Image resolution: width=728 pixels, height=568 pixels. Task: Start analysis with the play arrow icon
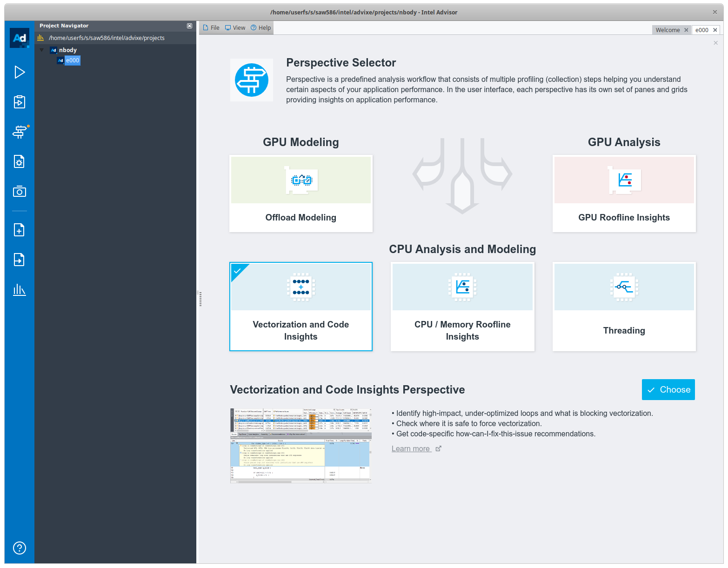[x=20, y=72]
